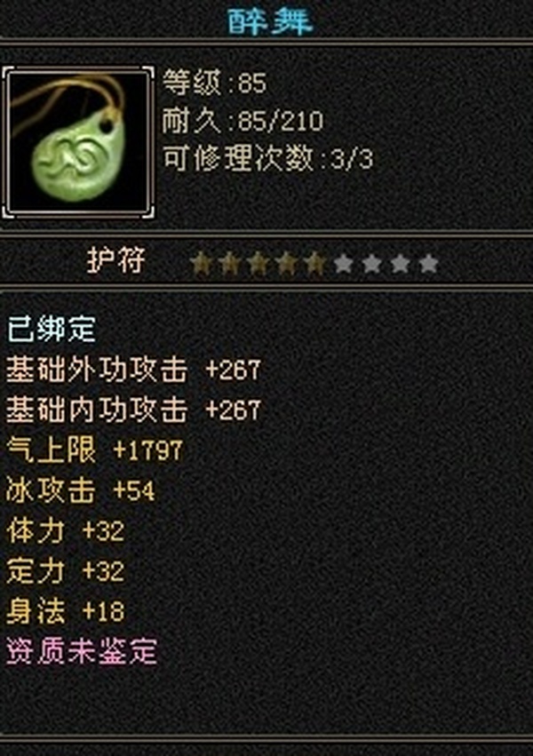Click the 等级:85 level text
The height and width of the screenshot is (756, 533).
214,83
